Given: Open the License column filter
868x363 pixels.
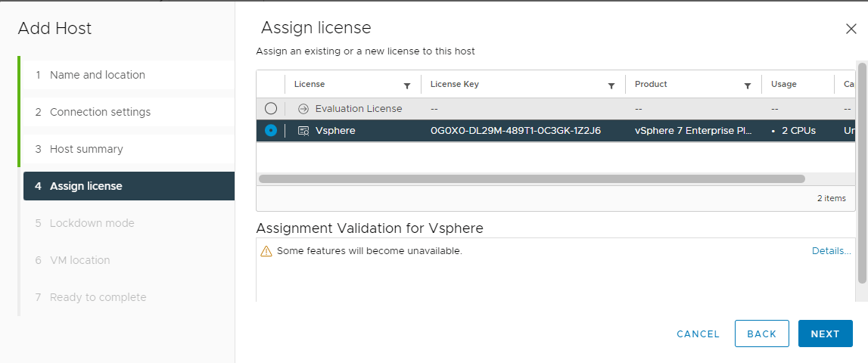Looking at the screenshot, I should click(407, 85).
